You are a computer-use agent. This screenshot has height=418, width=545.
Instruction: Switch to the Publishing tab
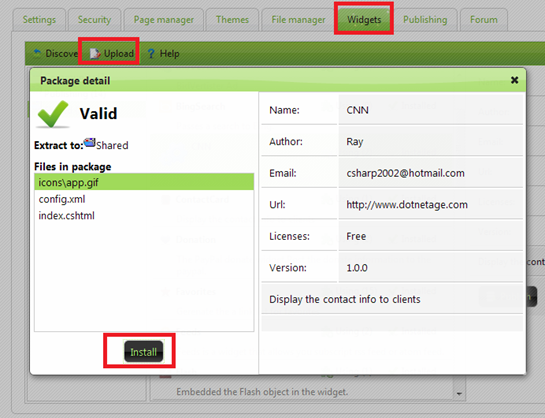tap(425, 20)
